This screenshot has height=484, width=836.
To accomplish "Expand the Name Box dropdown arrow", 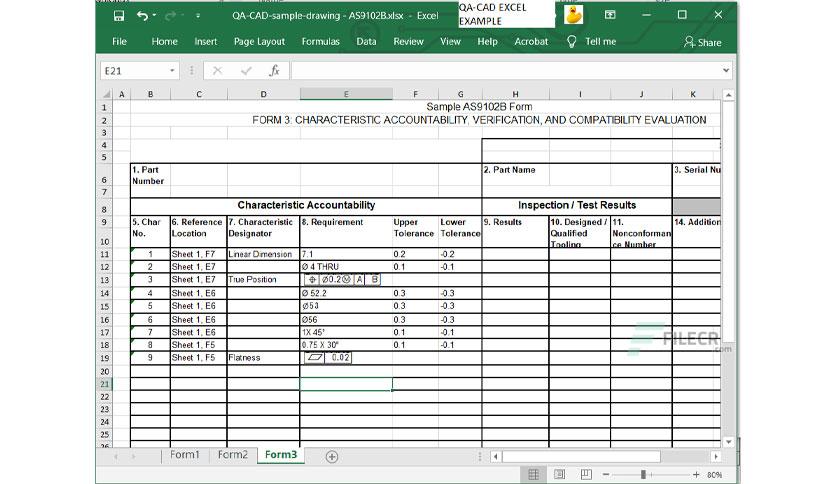I will click(x=172, y=71).
